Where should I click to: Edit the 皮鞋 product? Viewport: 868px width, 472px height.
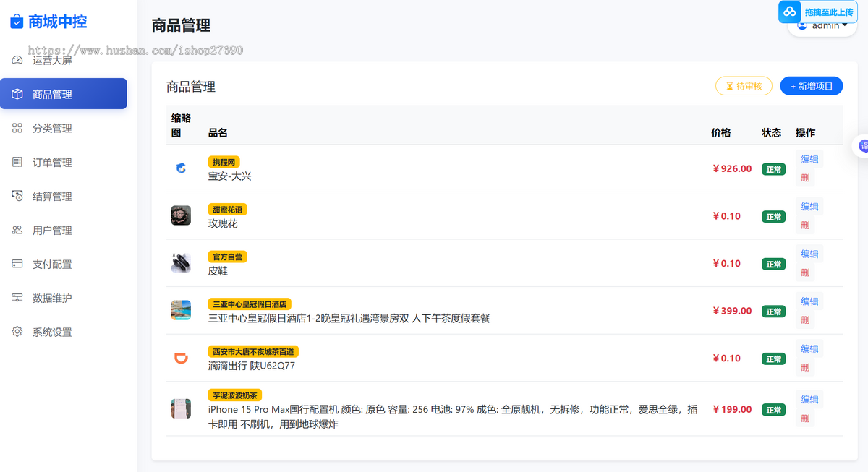(x=809, y=254)
